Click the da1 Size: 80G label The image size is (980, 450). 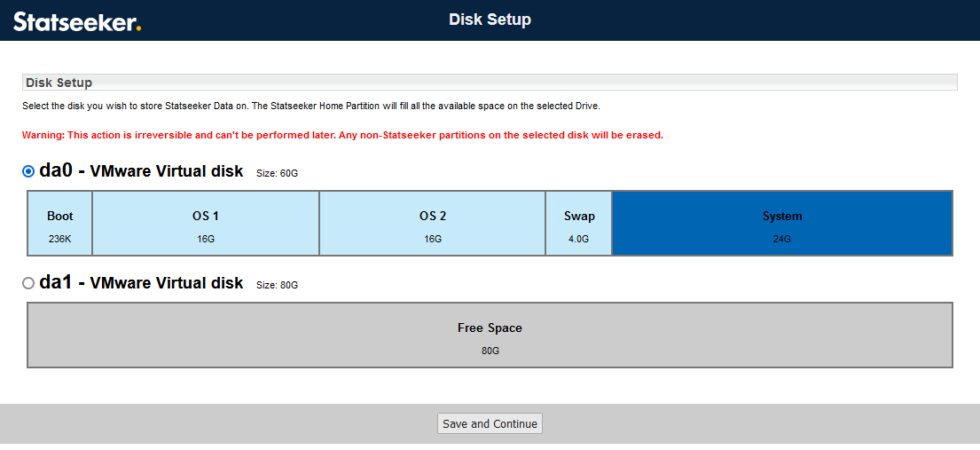tap(277, 285)
